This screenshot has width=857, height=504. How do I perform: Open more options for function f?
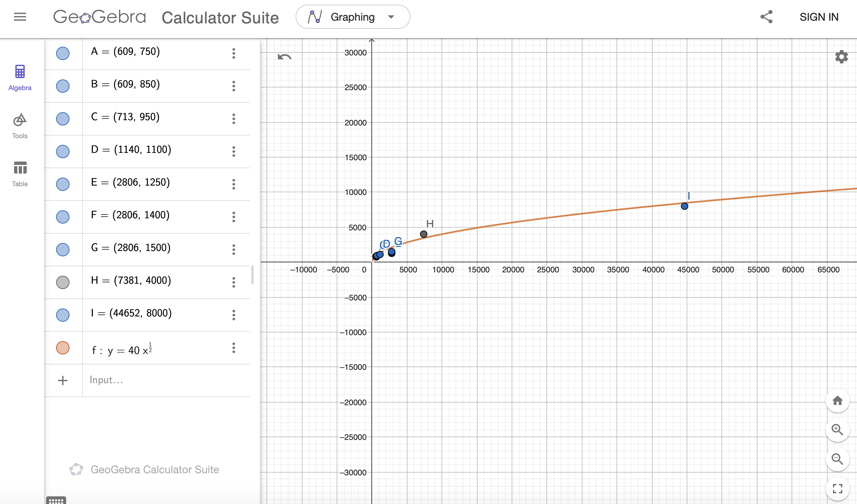[x=234, y=348]
